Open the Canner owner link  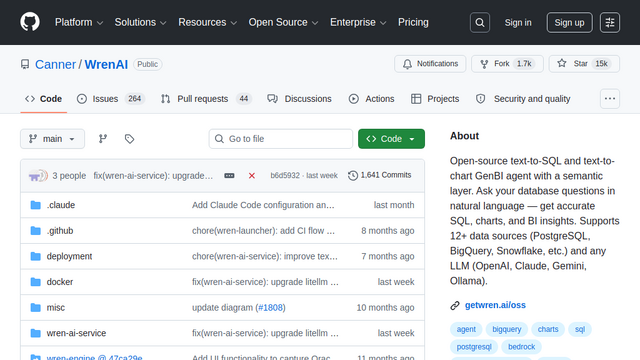pyautogui.click(x=56, y=64)
